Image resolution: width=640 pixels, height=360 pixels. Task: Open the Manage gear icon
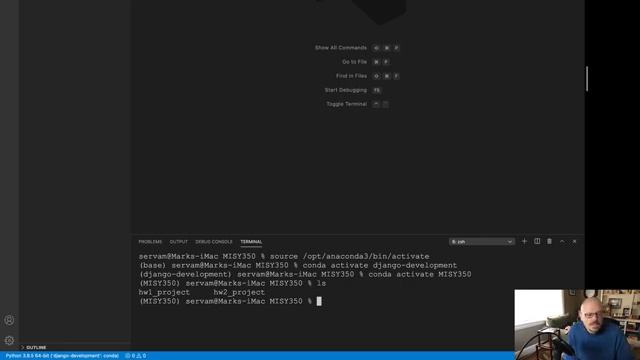coord(9,340)
